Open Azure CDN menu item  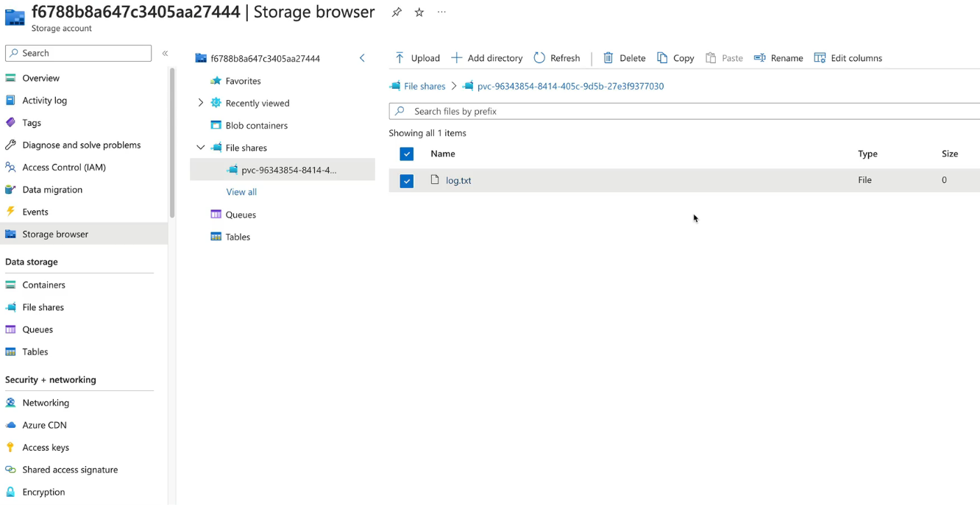[44, 425]
